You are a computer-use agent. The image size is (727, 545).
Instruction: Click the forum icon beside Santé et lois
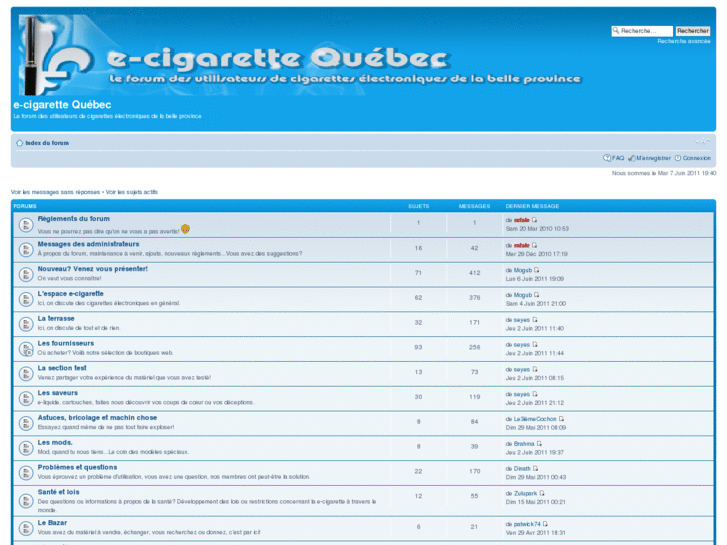26,501
